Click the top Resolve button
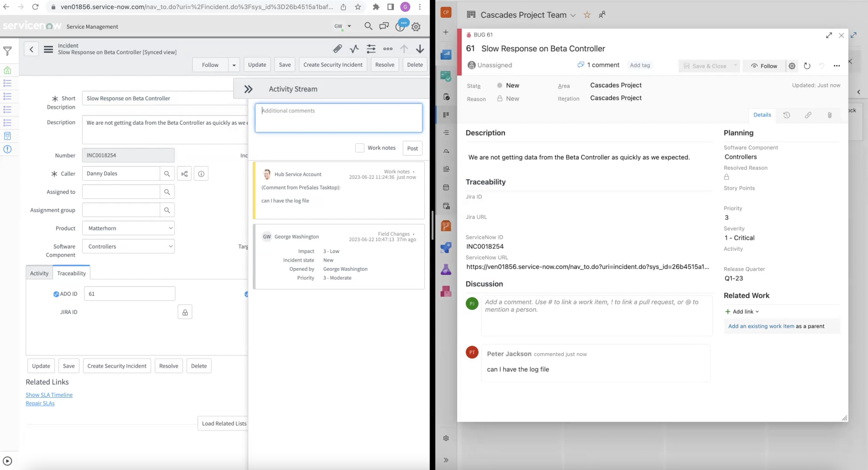Image resolution: width=868 pixels, height=470 pixels. point(385,65)
